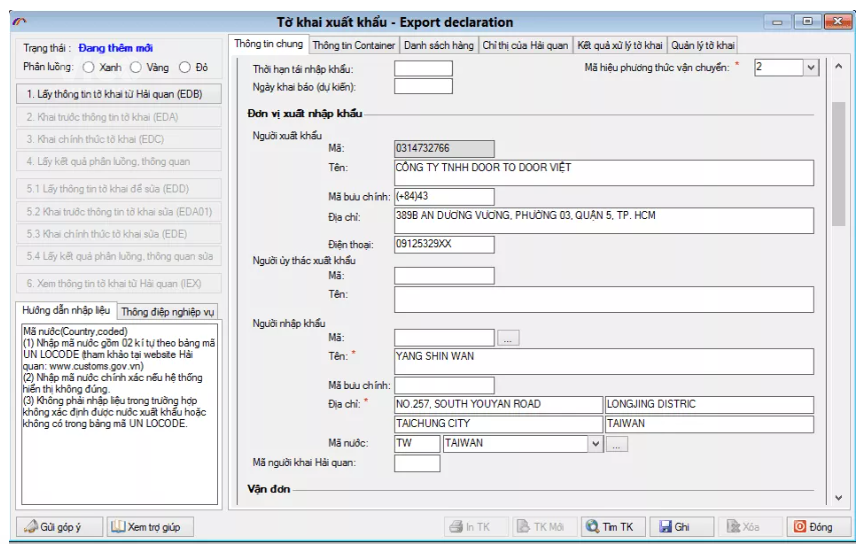Select the Xanh radio button
The width and height of the screenshot is (867, 544).
(88, 67)
